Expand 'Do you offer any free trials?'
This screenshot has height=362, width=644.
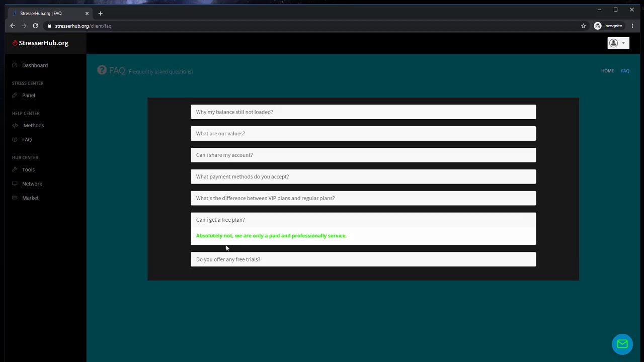[363, 259]
